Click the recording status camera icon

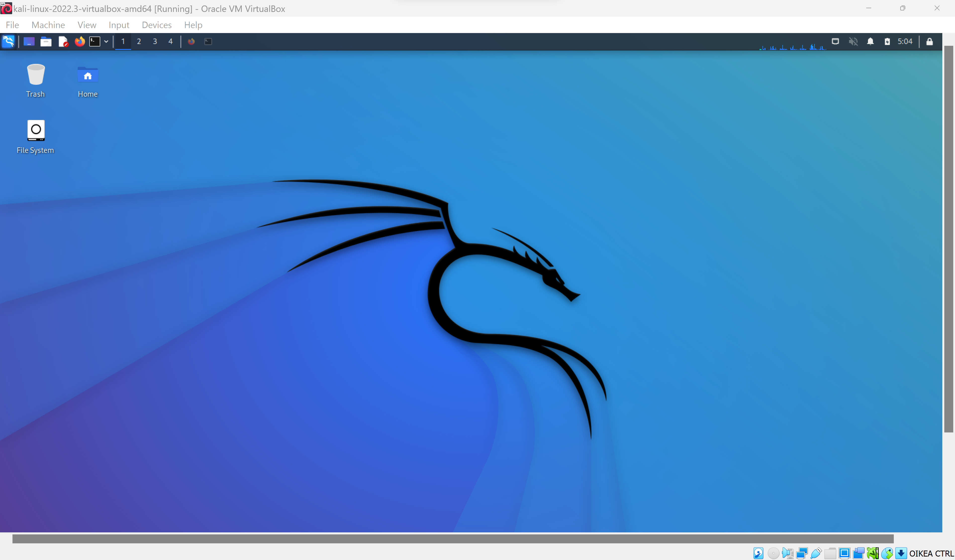[858, 553]
